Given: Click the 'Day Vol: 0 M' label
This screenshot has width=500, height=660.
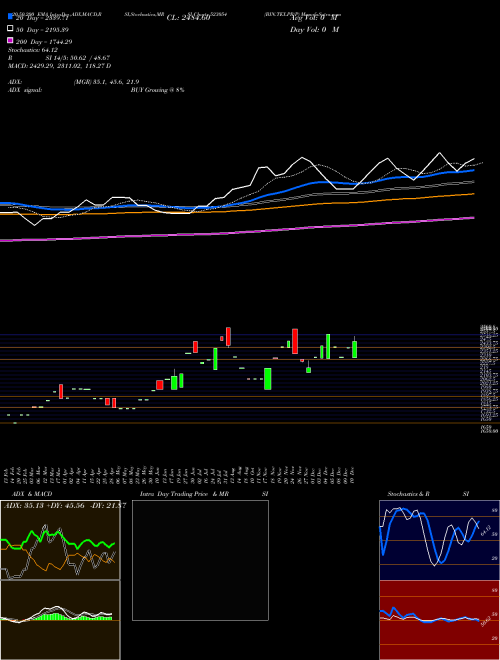Looking at the screenshot, I should [x=314, y=30].
